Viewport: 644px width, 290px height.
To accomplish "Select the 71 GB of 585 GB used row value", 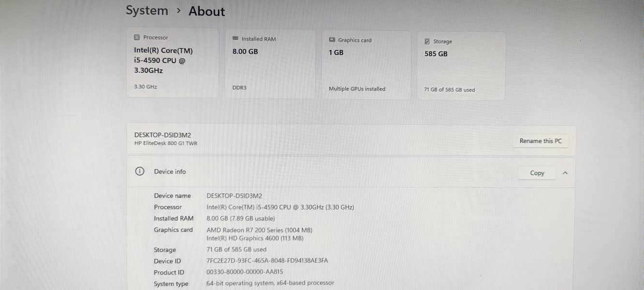I will click(236, 249).
